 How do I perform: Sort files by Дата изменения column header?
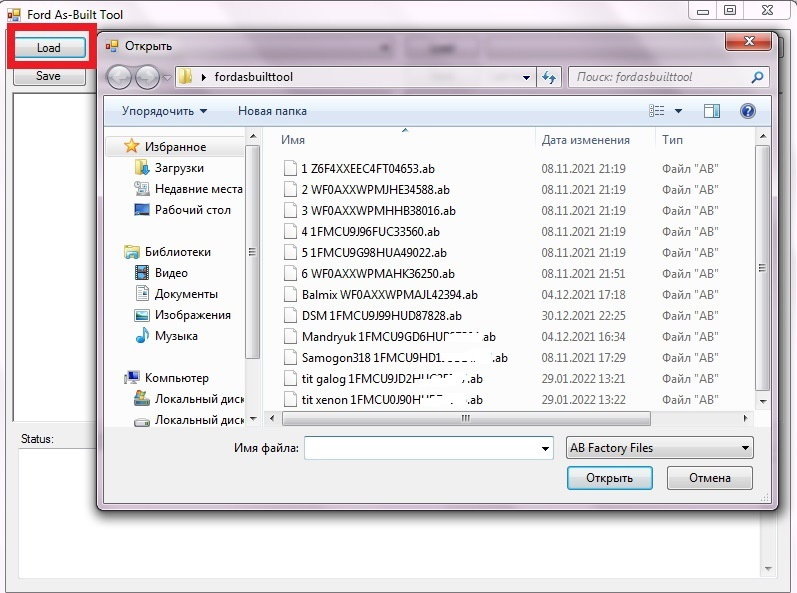coord(586,140)
